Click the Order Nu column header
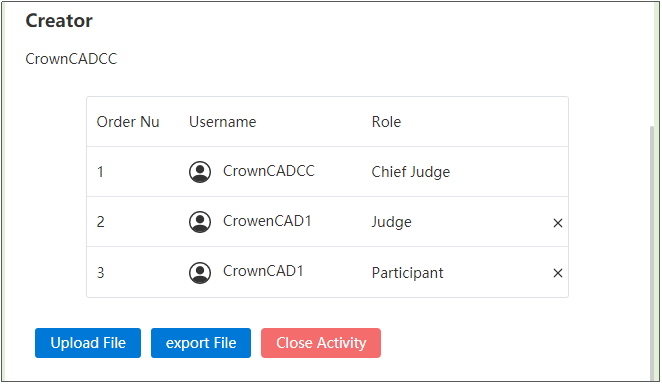The image size is (662, 384). pos(128,122)
